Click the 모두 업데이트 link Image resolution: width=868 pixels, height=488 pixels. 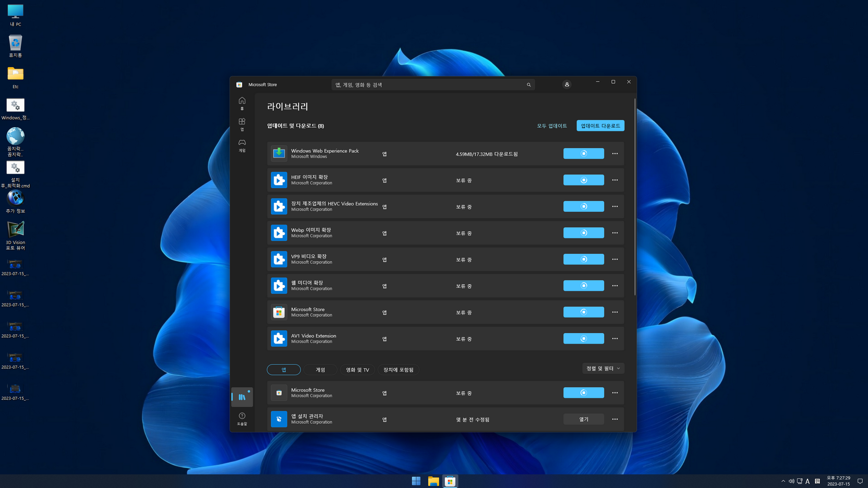tap(552, 126)
